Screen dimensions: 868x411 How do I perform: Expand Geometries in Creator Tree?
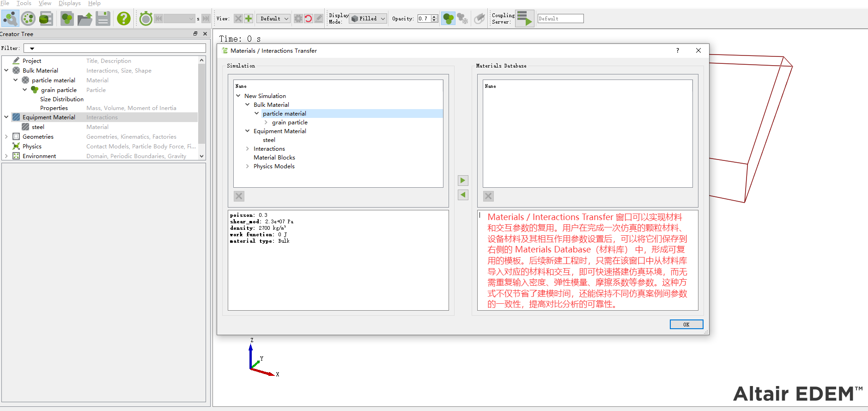(x=6, y=137)
